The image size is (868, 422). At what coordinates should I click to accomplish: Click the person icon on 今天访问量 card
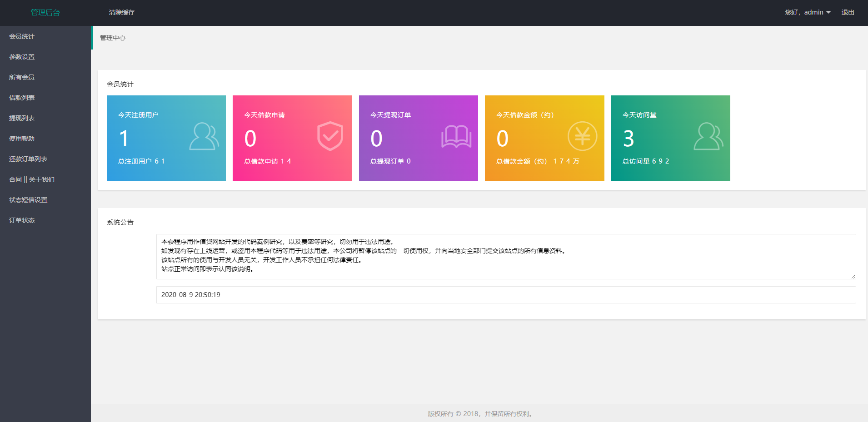pos(708,135)
